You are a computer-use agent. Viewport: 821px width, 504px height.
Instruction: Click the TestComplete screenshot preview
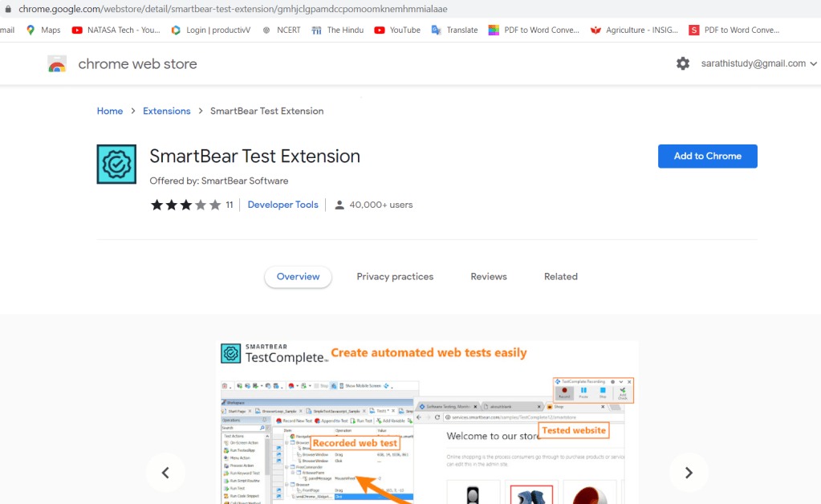(x=427, y=423)
